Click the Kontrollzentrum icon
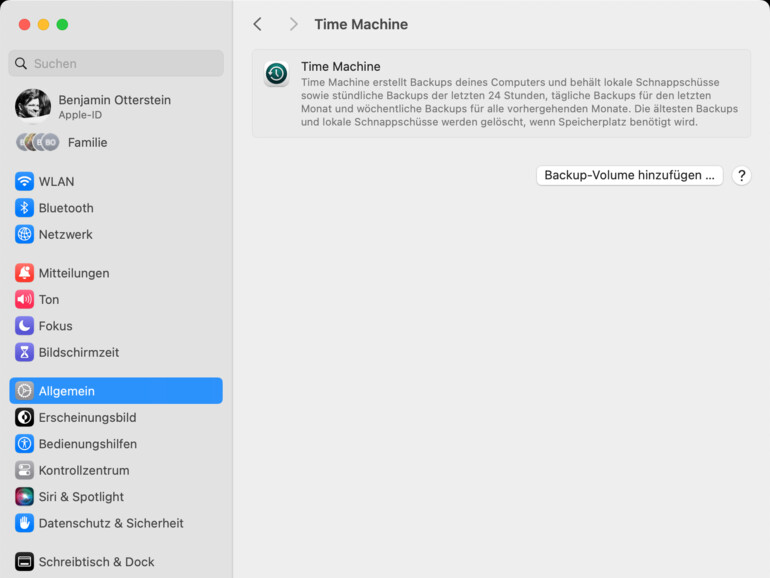Viewport: 770px width, 578px height. [x=24, y=470]
